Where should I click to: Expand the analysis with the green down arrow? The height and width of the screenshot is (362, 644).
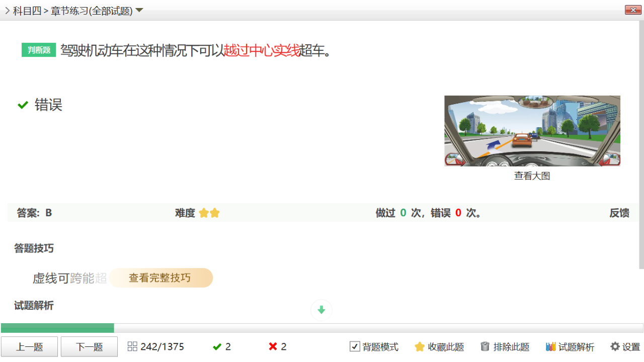(x=321, y=310)
